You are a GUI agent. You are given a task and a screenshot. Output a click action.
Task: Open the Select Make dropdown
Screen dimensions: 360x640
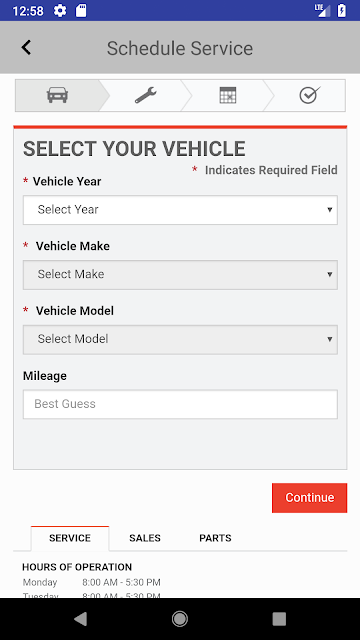pos(180,275)
